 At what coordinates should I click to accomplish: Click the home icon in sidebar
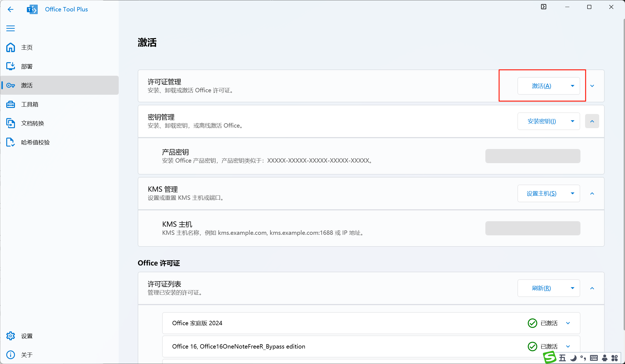tap(10, 48)
